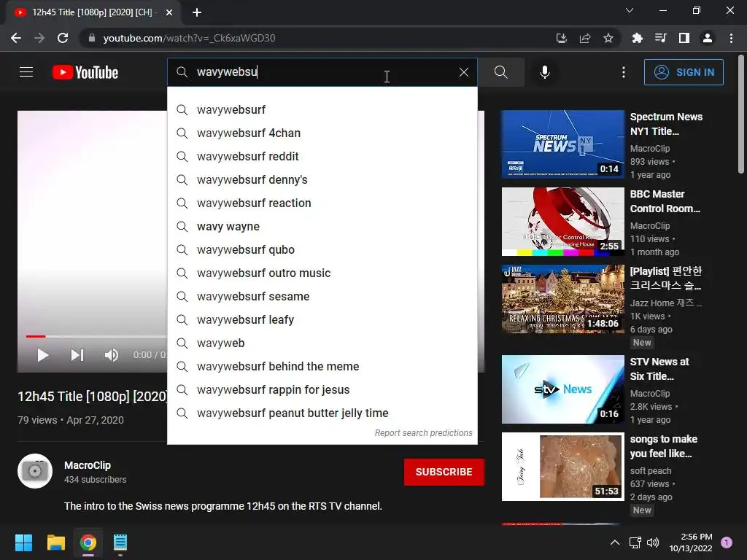747x560 pixels.
Task: Start voice search with the microphone
Action: point(545,72)
